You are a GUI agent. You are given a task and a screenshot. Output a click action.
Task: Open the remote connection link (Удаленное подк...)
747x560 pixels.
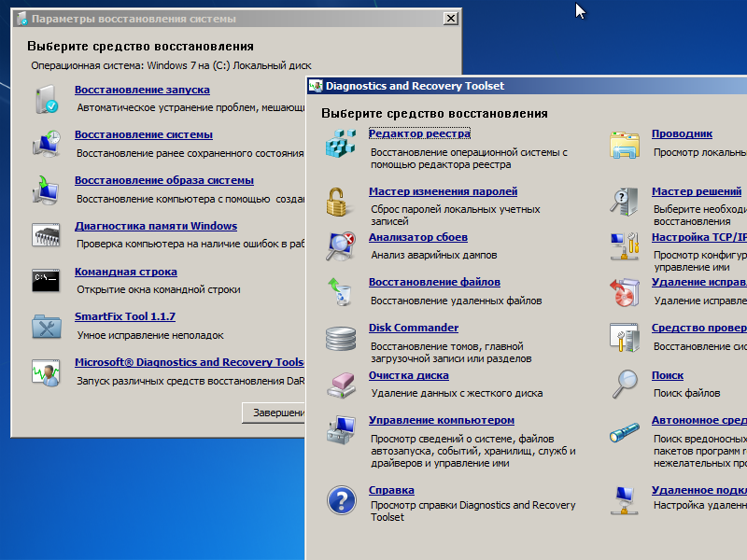point(698,490)
